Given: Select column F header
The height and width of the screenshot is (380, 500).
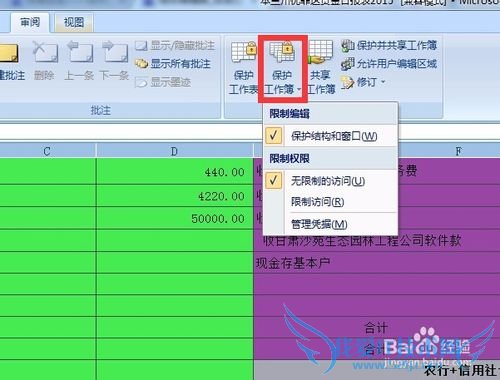Looking at the screenshot, I should [459, 151].
